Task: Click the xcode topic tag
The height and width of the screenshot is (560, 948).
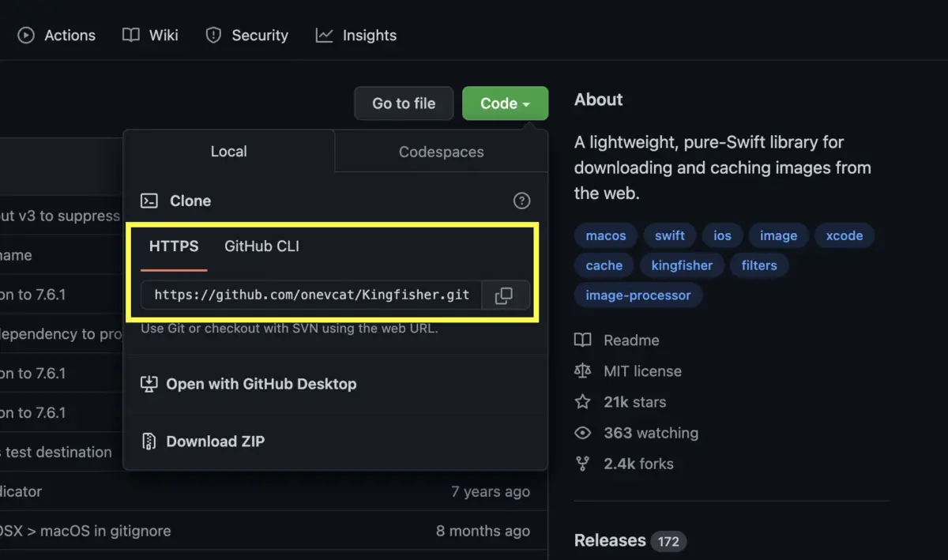Action: tap(845, 235)
